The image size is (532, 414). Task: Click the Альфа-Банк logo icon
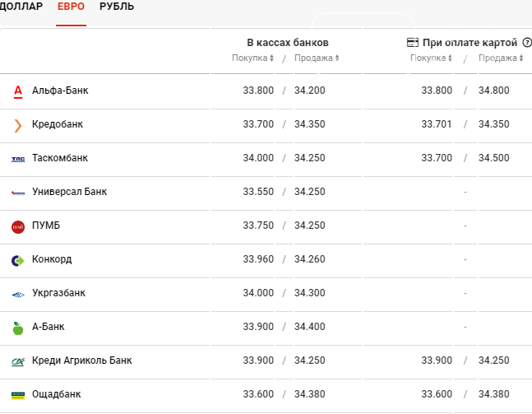(18, 91)
